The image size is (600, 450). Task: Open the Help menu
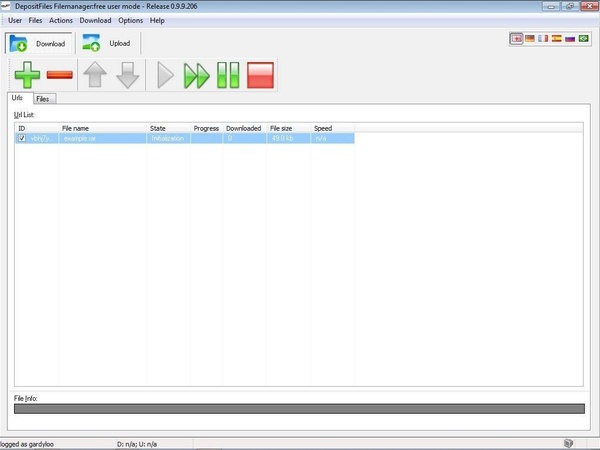[157, 21]
